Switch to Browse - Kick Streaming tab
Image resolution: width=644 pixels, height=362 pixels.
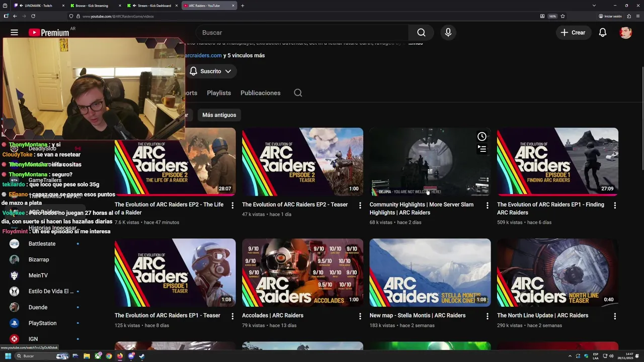click(96, 6)
